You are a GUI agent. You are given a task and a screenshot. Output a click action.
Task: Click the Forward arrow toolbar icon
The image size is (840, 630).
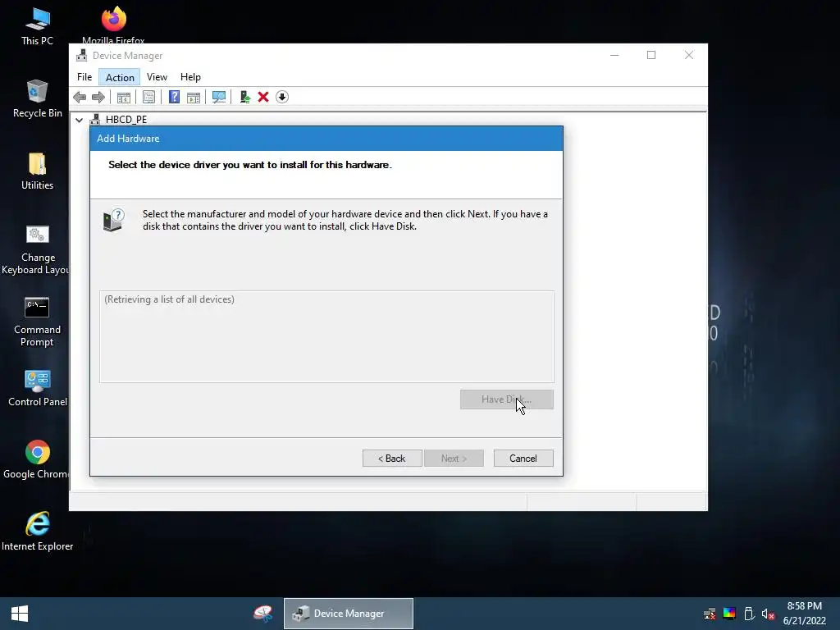click(x=98, y=97)
